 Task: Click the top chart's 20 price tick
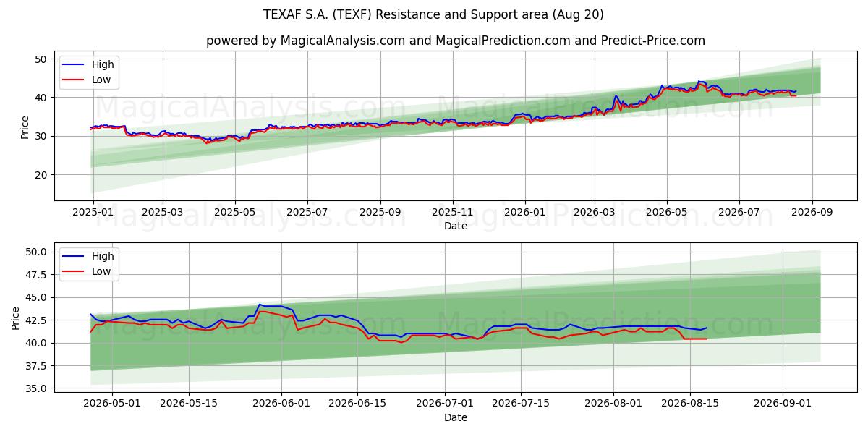coord(42,175)
